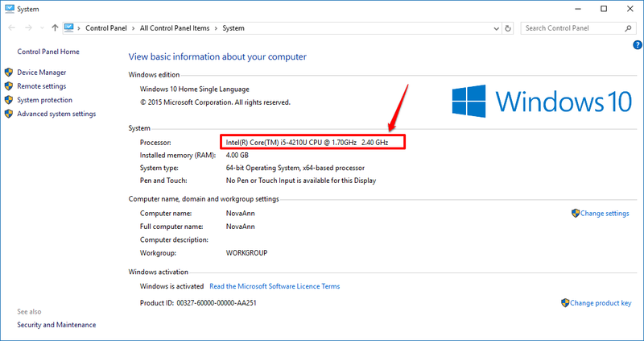Image resolution: width=644 pixels, height=341 pixels.
Task: Click the back navigation arrow
Action: 11,28
